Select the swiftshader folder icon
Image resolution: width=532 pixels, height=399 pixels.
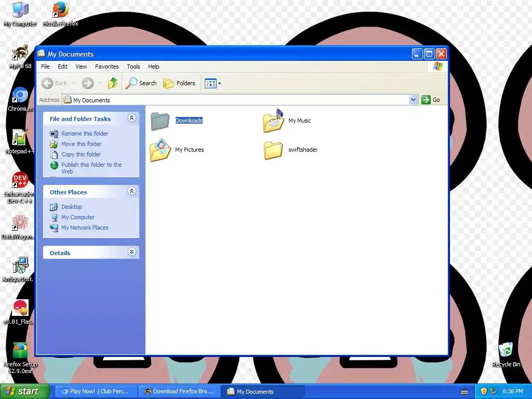[x=273, y=150]
